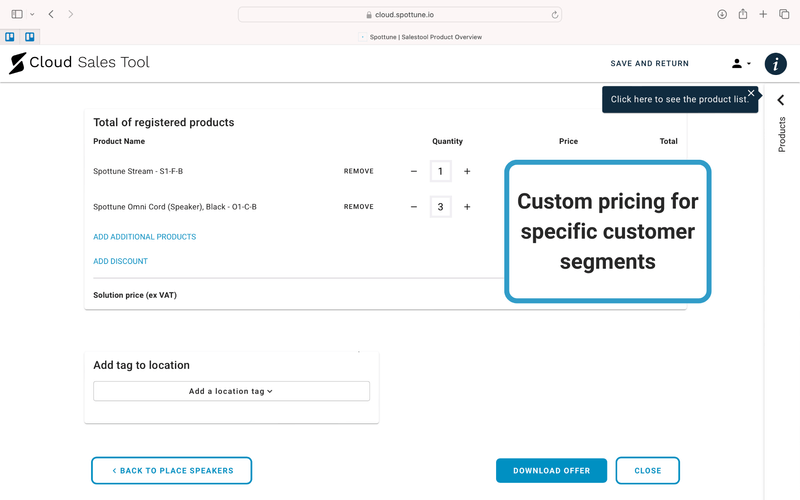Image resolution: width=800 pixels, height=500 pixels.
Task: Click the cloud.spottune.io address bar
Action: [400, 15]
